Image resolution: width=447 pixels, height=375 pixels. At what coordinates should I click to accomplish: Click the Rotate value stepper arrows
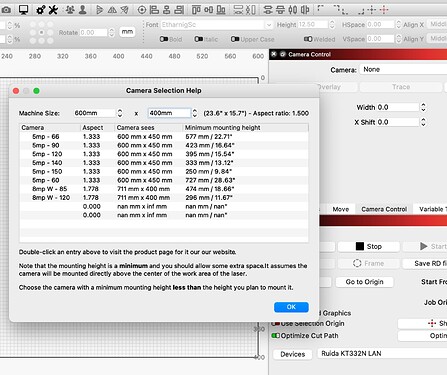click(112, 33)
